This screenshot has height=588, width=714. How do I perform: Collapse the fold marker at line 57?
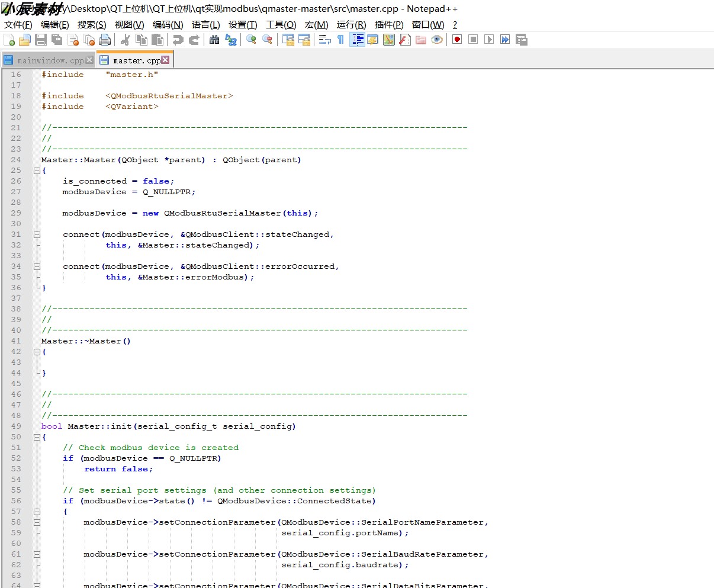[37, 512]
